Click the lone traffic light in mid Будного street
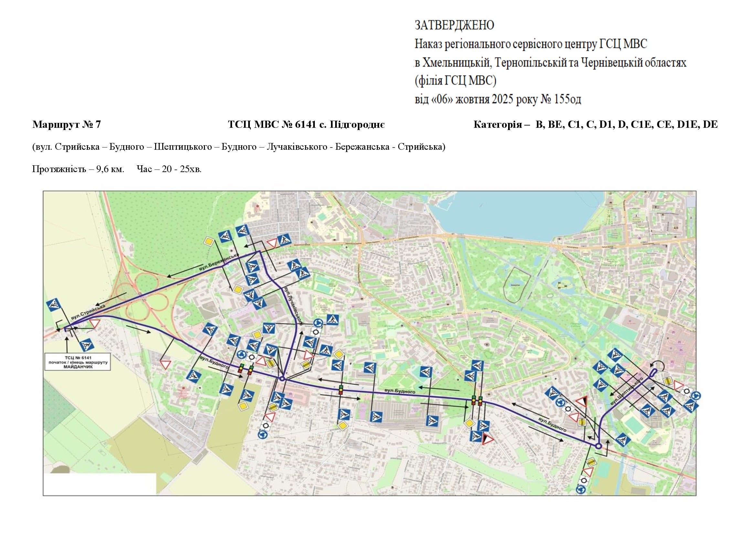This screenshot has width=756, height=535. 341,390
